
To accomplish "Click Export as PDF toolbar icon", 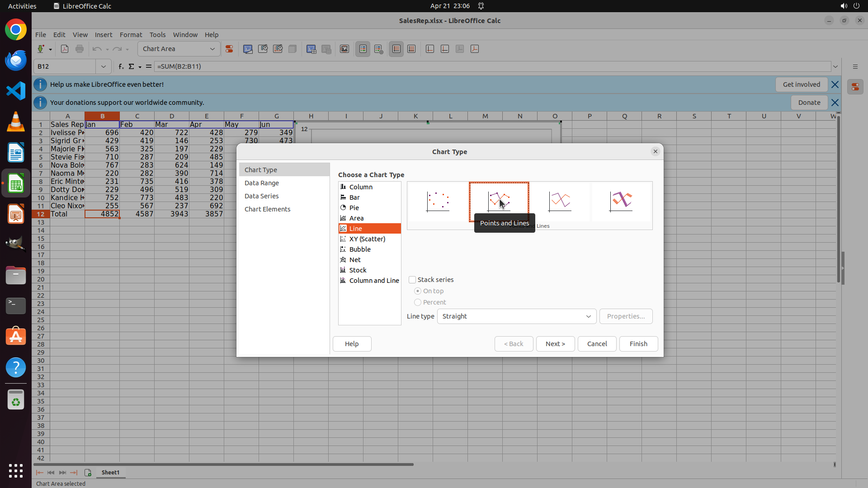I will (x=65, y=49).
